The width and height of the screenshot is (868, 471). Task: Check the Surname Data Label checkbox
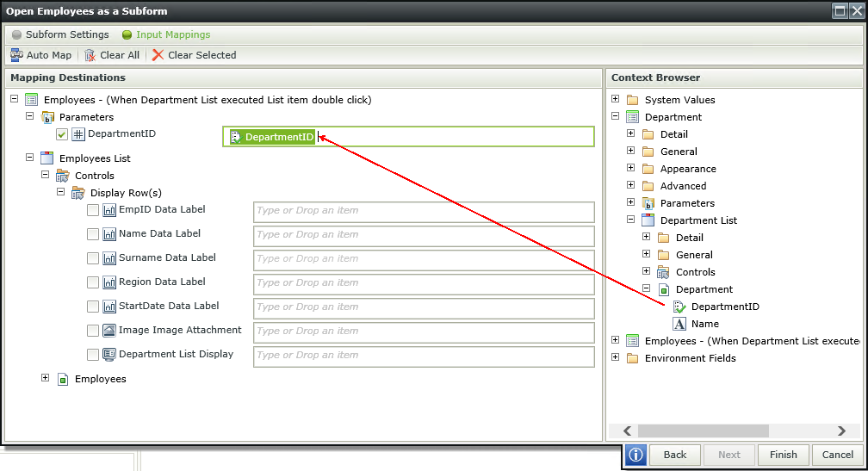pos(93,258)
